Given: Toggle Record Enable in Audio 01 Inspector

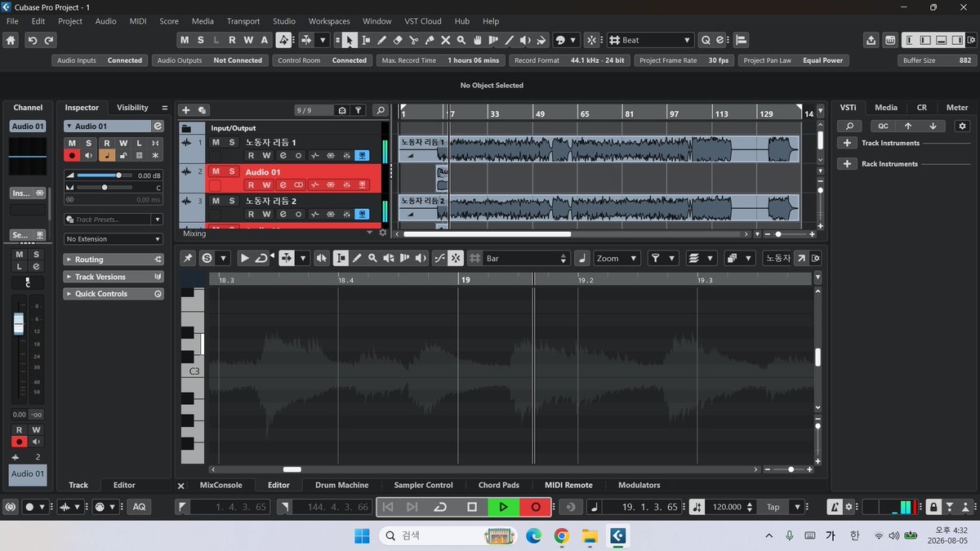Looking at the screenshot, I should pyautogui.click(x=72, y=155).
